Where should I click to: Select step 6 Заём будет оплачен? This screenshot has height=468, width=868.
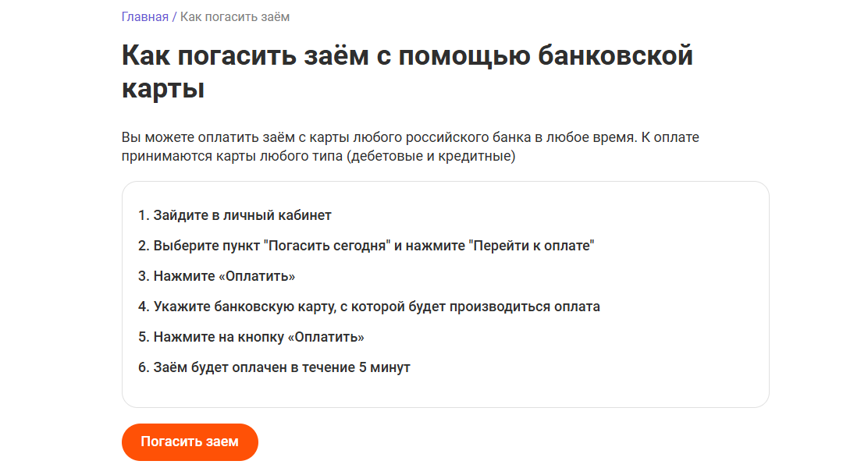coord(274,367)
